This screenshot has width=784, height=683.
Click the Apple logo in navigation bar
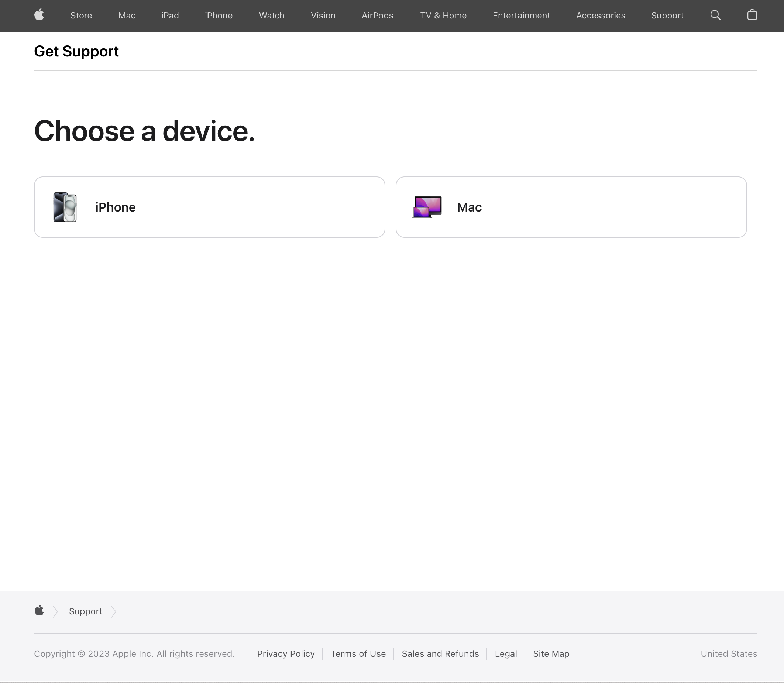coord(39,15)
